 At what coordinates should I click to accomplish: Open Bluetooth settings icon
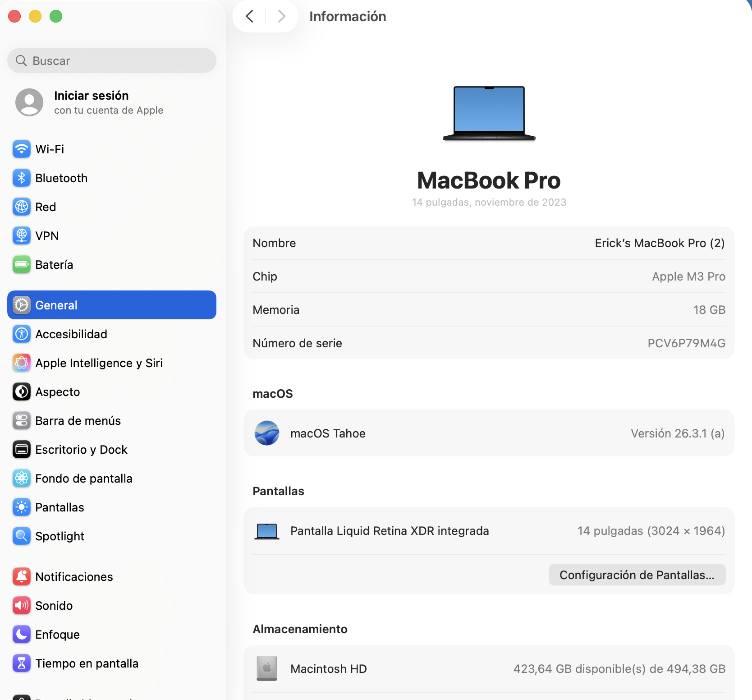[x=22, y=178]
